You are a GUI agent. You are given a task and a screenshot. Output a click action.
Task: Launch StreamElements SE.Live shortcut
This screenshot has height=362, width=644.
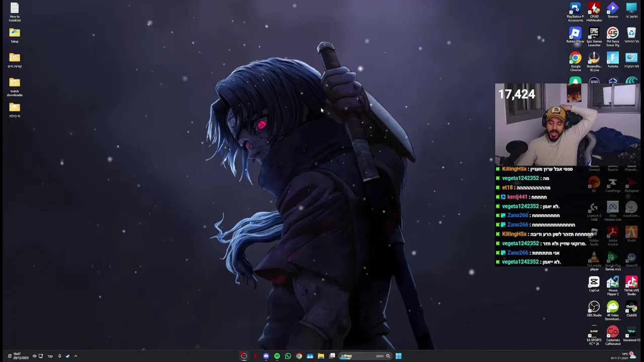[x=594, y=62]
